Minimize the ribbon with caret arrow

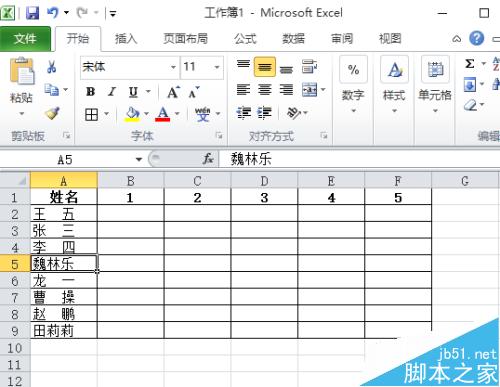pyautogui.click(x=457, y=39)
